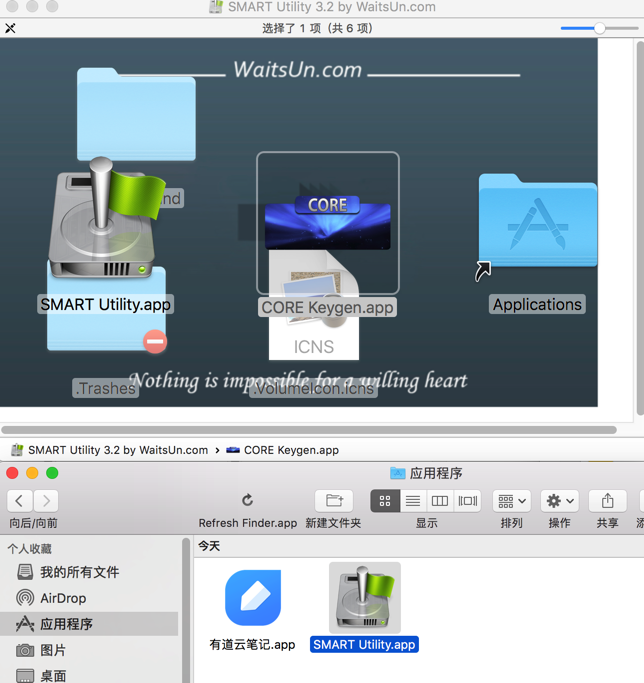Switch to icon view

(385, 501)
